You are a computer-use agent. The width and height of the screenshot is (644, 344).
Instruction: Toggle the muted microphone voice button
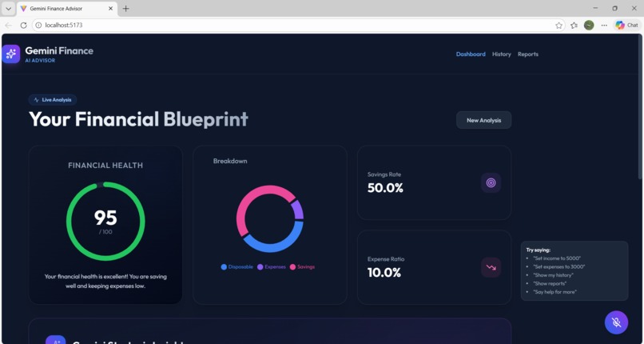(616, 322)
